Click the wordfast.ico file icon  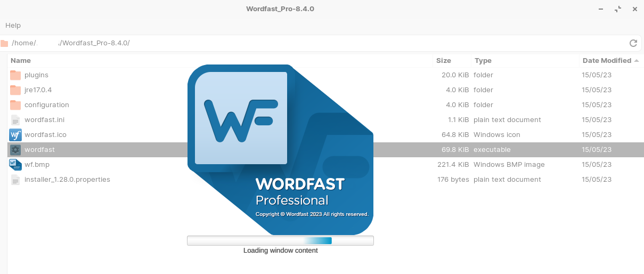tap(15, 135)
